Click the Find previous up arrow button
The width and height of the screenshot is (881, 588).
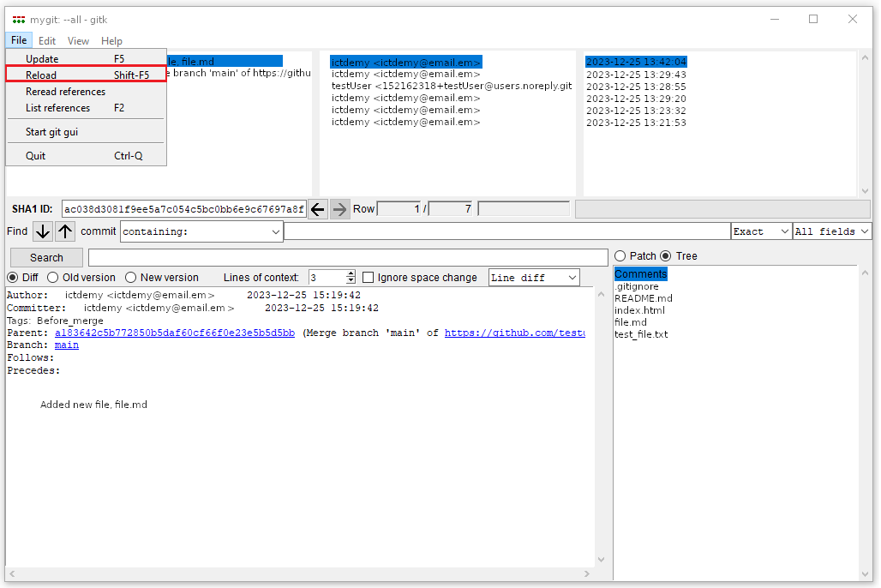[x=65, y=231]
